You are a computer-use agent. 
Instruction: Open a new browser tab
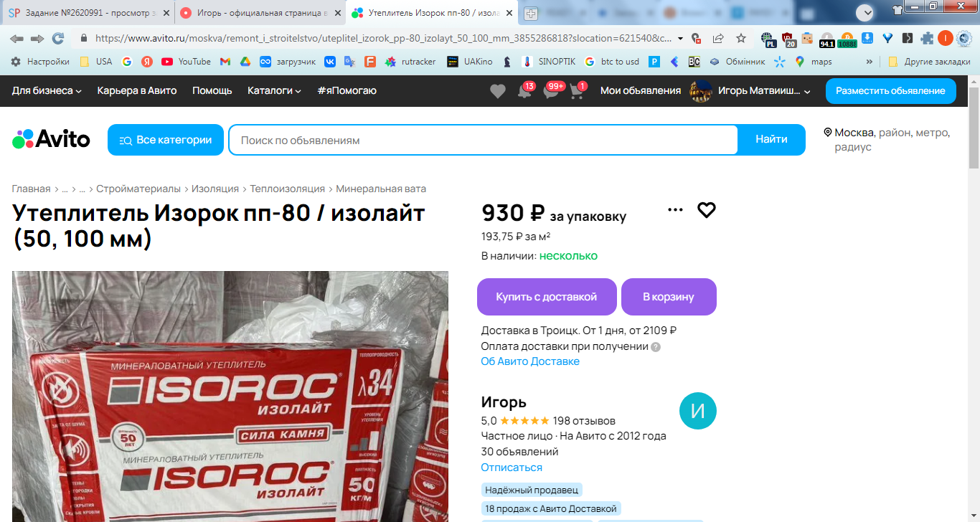point(531,13)
